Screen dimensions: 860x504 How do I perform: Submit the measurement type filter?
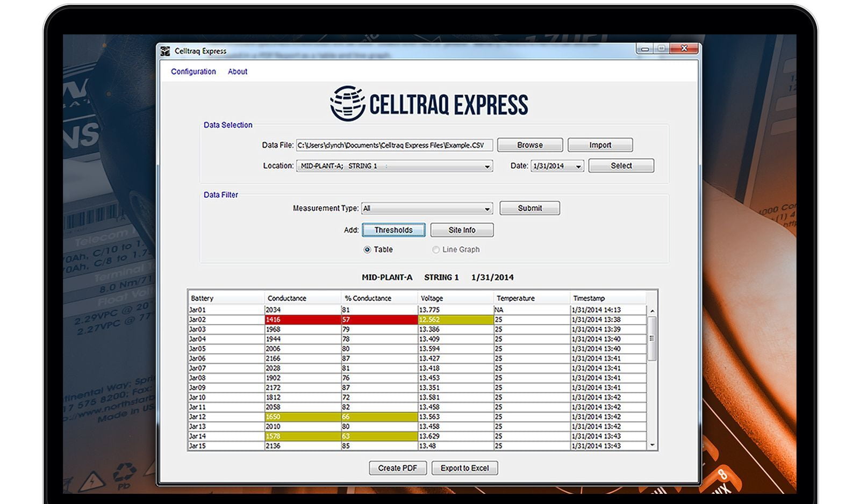click(529, 208)
